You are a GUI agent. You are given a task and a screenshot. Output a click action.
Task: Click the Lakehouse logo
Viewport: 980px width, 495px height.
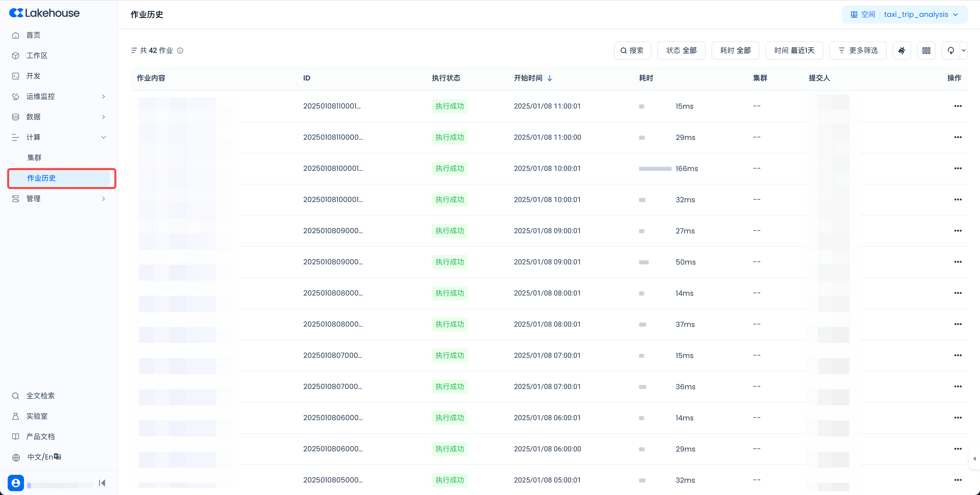[x=44, y=13]
